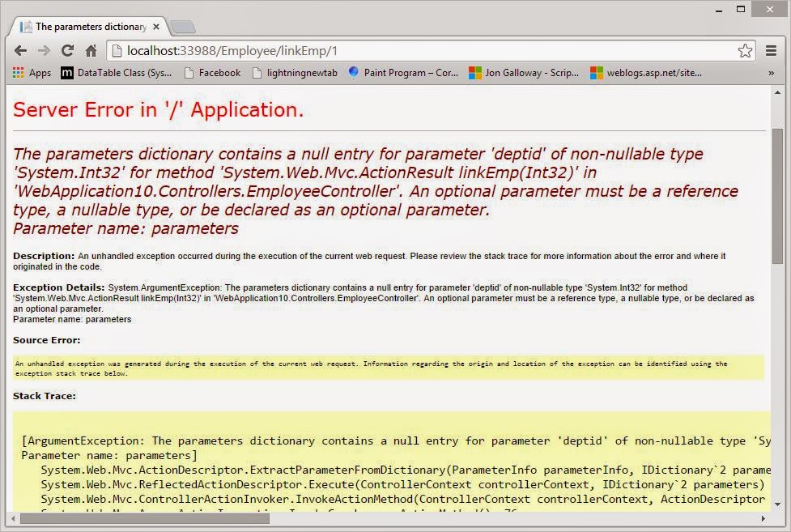Screen dimensions: 791x532
Task: Reload the error page
Action: 67,50
